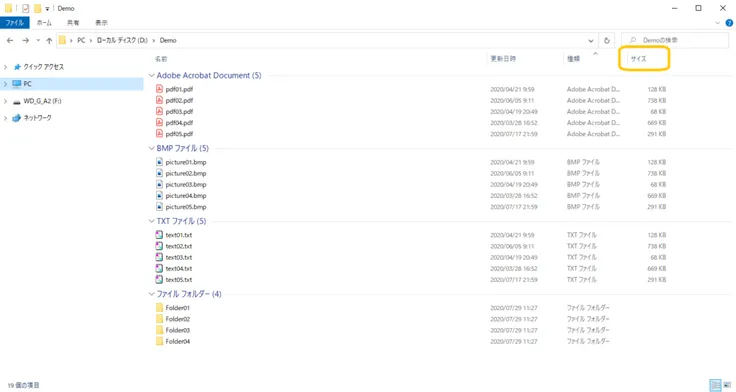The width and height of the screenshot is (736, 392).
Task: Expand the ribbon with the chevron
Action: click(x=717, y=23)
